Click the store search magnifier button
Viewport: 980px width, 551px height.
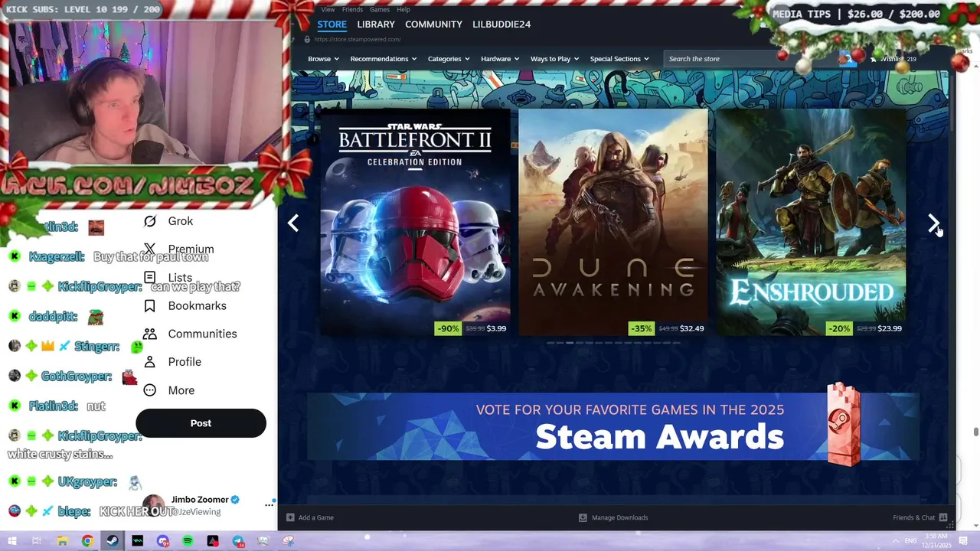(847, 58)
